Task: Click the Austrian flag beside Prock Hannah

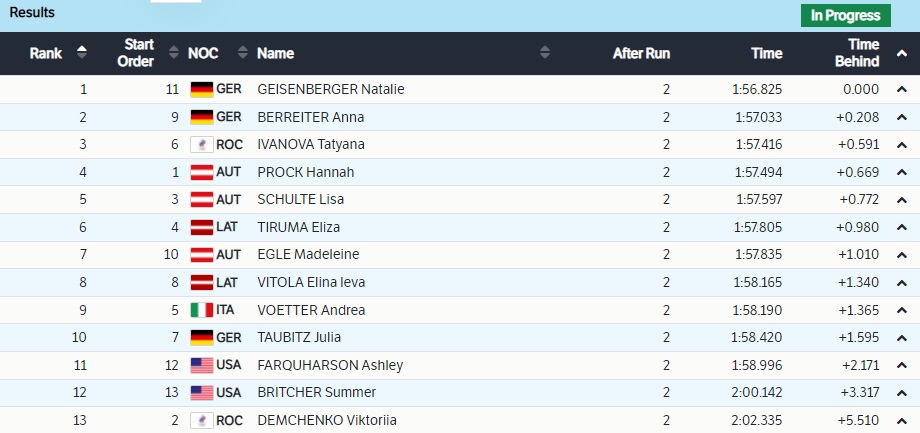Action: [x=202, y=172]
